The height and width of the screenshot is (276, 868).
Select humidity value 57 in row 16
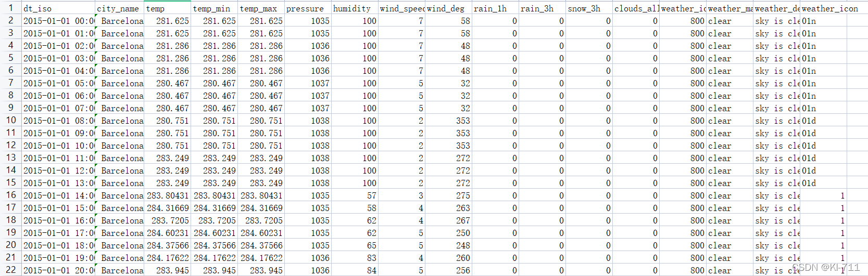355,195
